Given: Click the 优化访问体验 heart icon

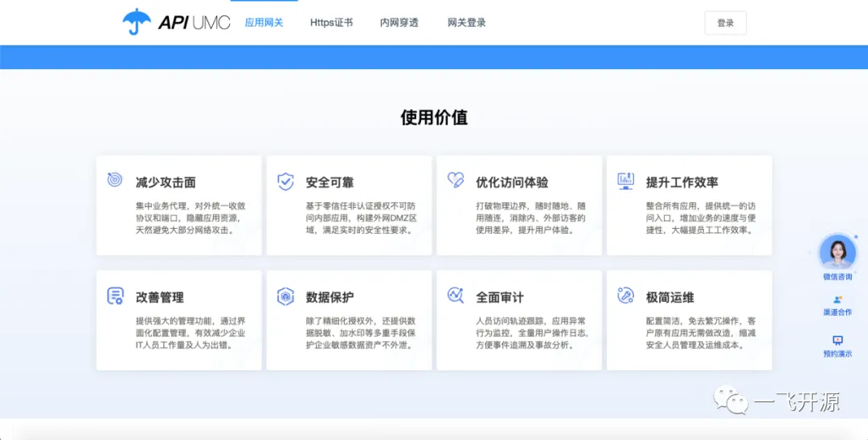Looking at the screenshot, I should (x=456, y=180).
